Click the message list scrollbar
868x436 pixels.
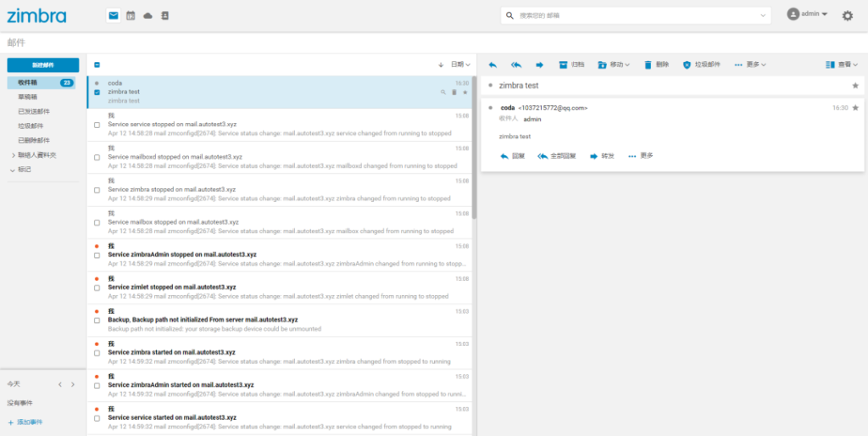(475, 148)
